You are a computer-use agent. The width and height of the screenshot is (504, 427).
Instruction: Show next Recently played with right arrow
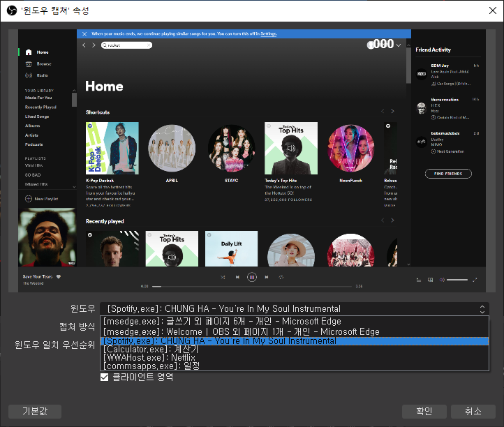392,220
